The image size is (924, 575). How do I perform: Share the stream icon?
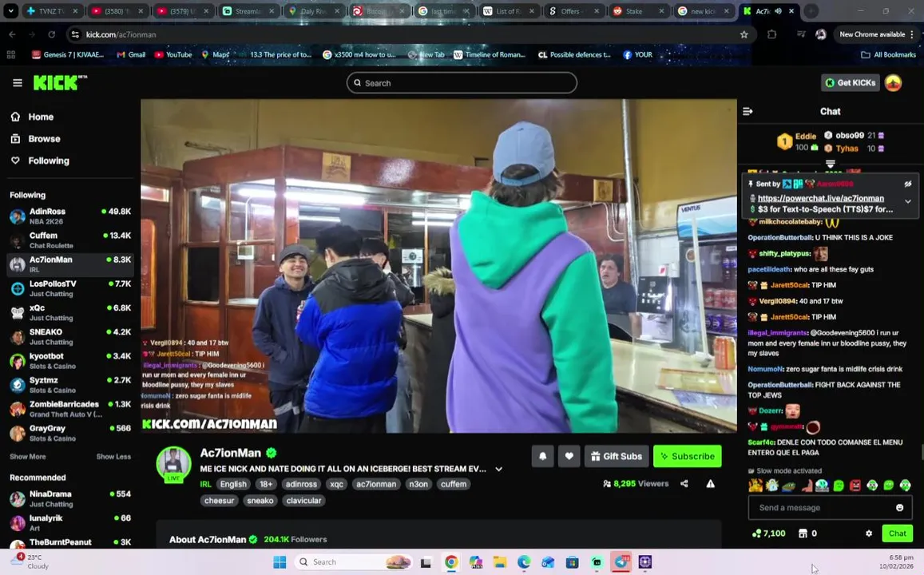point(684,484)
